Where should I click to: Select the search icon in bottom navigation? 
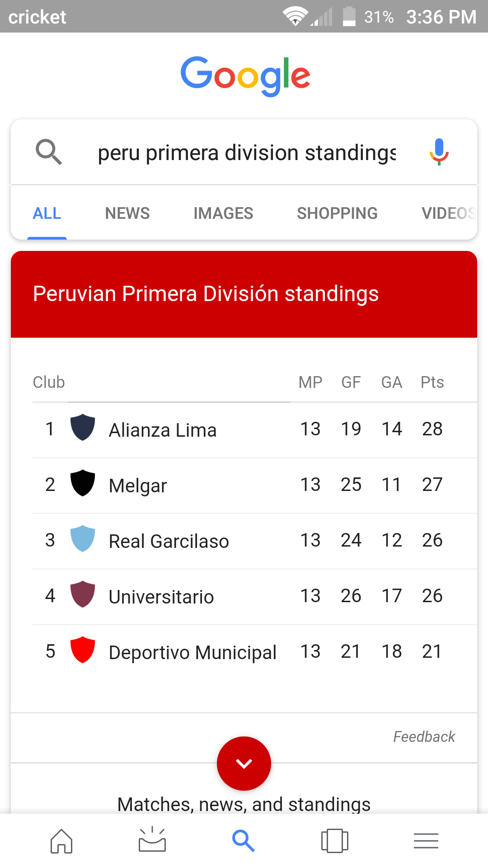244,841
